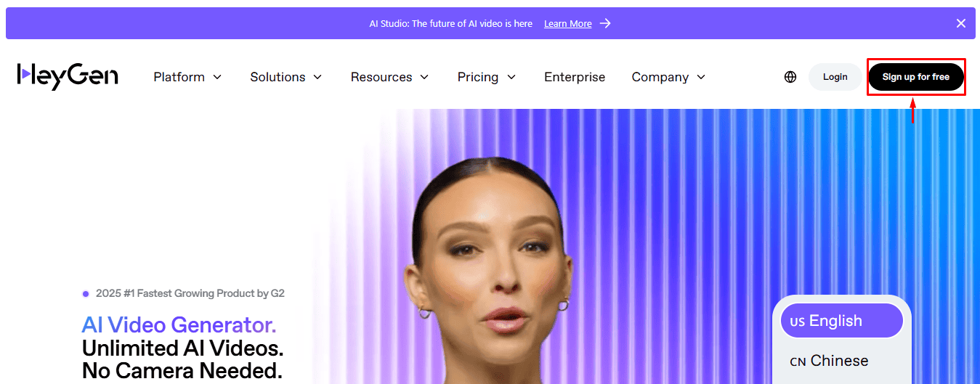Click the US flag code beside English
Image resolution: width=980 pixels, height=384 pixels.
[798, 322]
